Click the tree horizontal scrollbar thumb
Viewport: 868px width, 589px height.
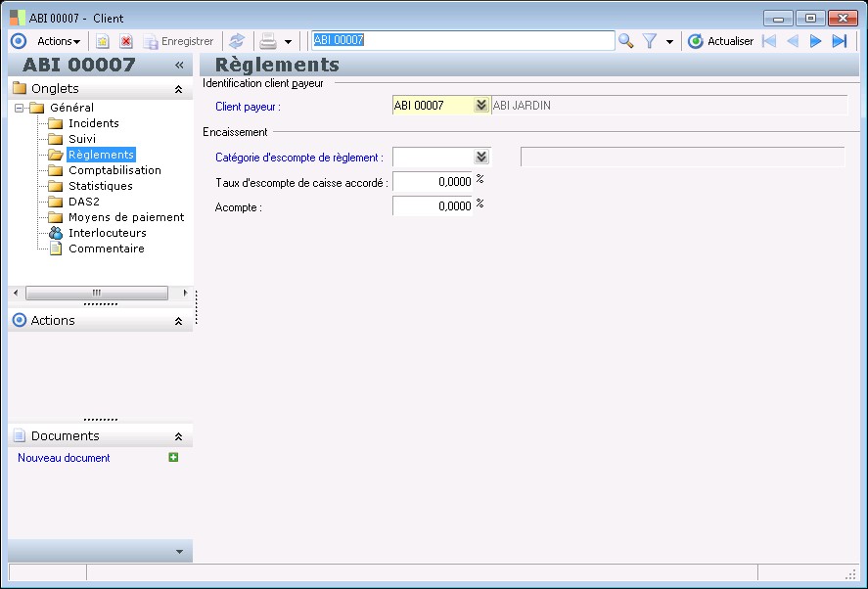pos(97,293)
